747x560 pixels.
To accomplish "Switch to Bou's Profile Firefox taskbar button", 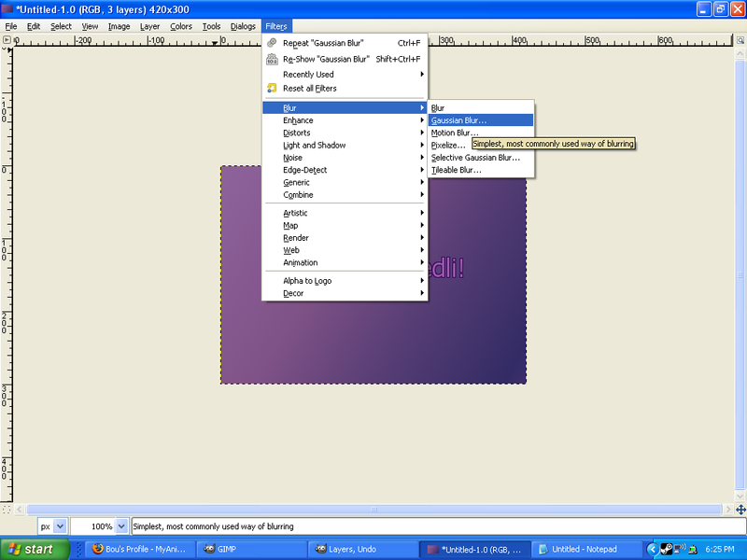I will coord(139,549).
